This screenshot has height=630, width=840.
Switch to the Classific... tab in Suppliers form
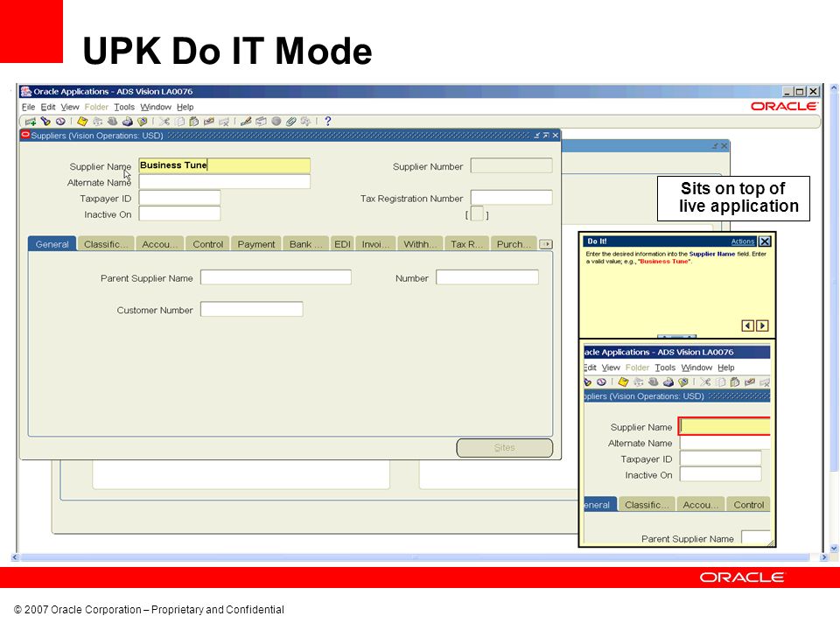click(x=106, y=244)
